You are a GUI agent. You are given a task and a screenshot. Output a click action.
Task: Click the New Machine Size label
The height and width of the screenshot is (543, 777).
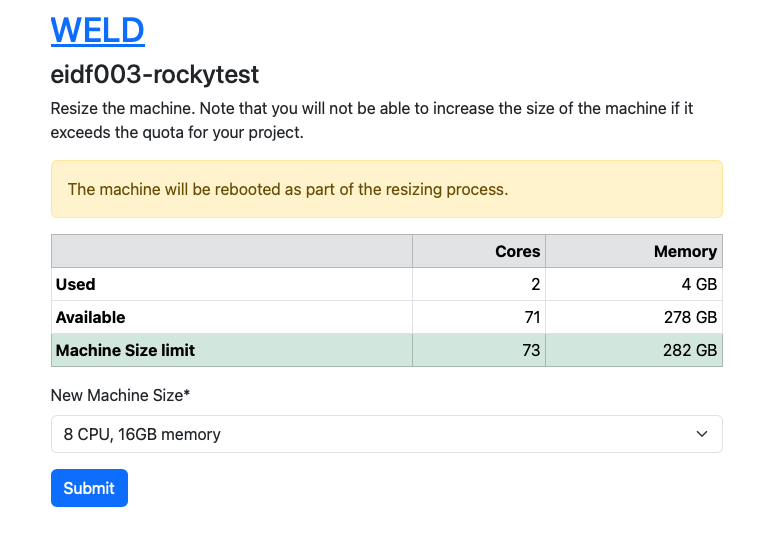[x=120, y=395]
